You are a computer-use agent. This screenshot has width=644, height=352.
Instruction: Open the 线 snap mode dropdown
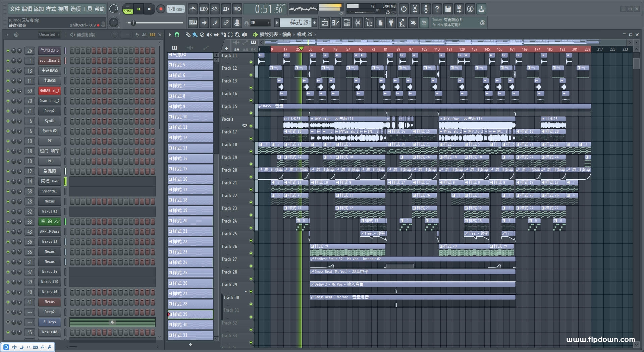[260, 23]
